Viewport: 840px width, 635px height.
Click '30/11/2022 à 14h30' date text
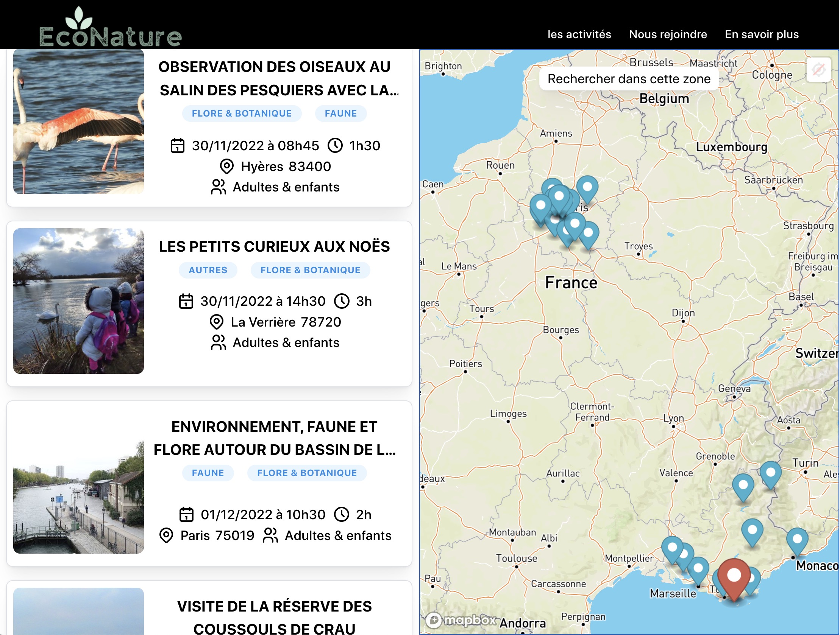263,301
